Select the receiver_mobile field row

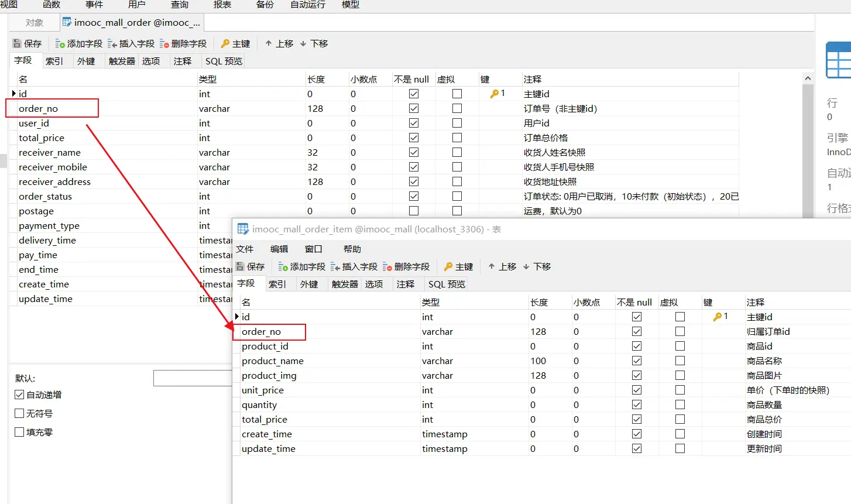pos(53,167)
